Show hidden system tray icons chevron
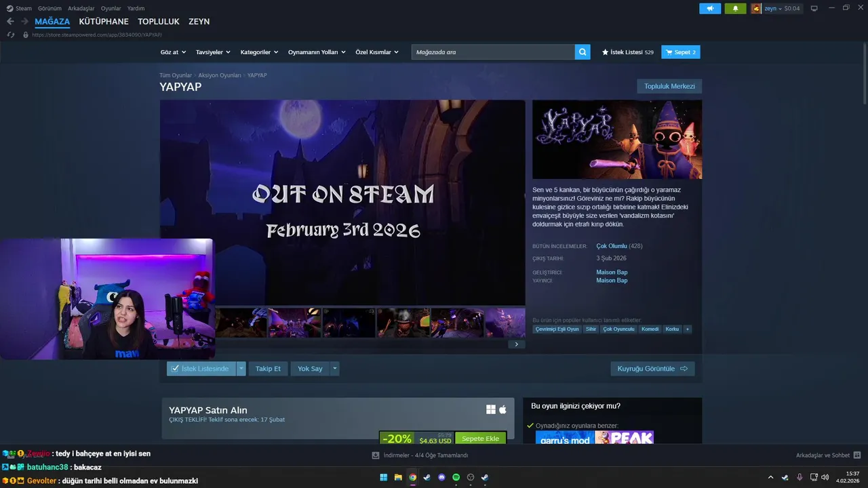868x488 pixels. tap(770, 477)
